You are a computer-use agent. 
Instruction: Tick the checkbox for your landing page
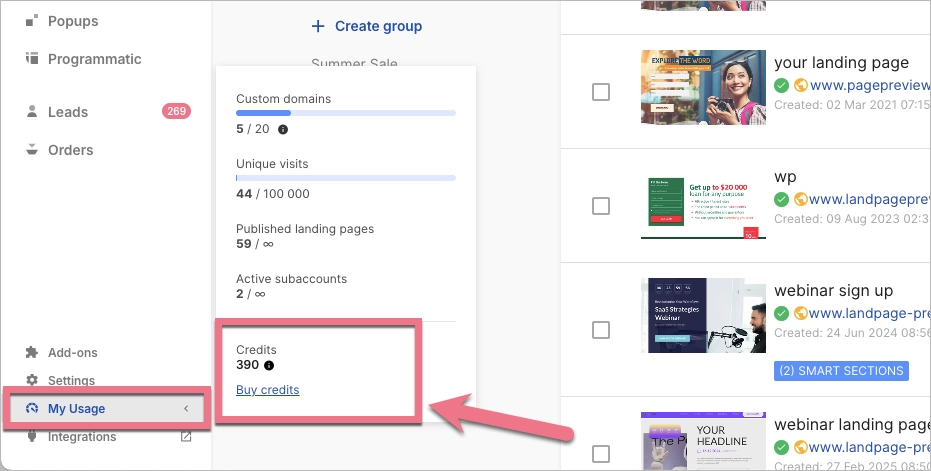pyautogui.click(x=601, y=92)
